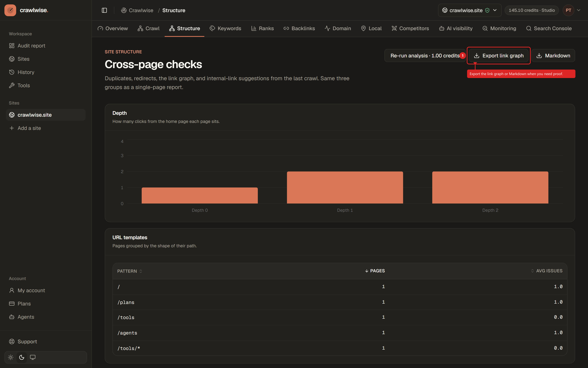Click the Crawlwise logo icon

pyautogui.click(x=10, y=10)
